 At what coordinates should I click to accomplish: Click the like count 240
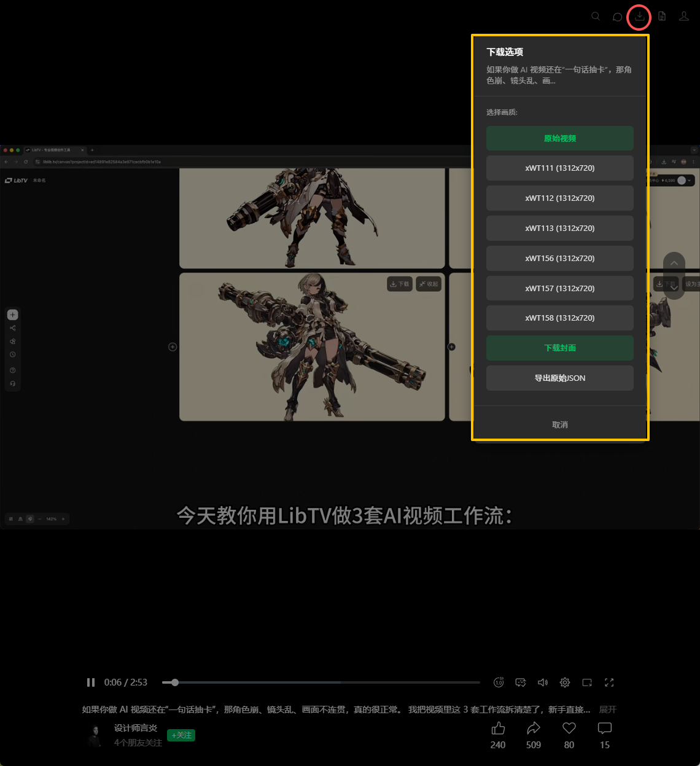click(498, 745)
